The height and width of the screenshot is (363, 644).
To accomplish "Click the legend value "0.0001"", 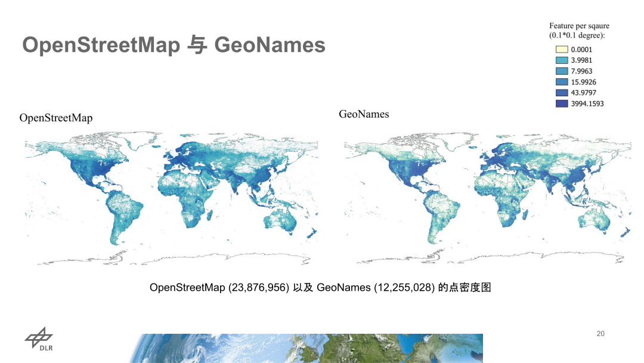I will 581,50.
